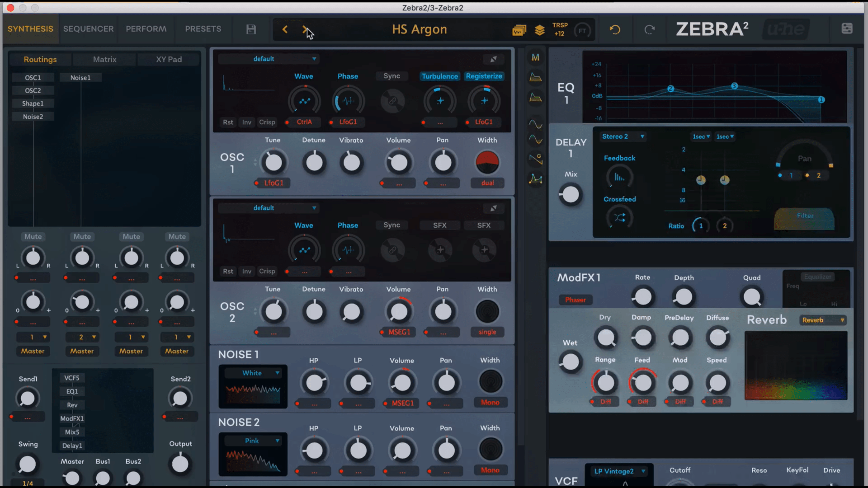Toggle the FT fine tune round button

point(582,31)
